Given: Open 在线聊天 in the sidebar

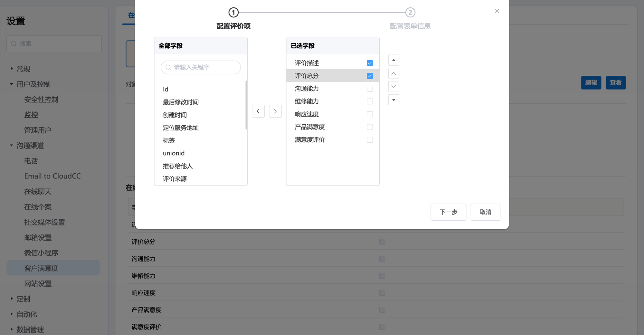Looking at the screenshot, I should tap(38, 192).
